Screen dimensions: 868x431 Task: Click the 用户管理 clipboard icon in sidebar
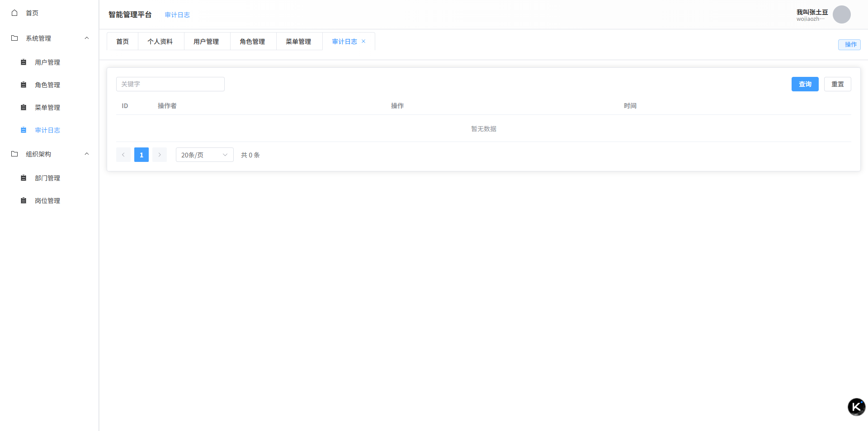coord(24,62)
